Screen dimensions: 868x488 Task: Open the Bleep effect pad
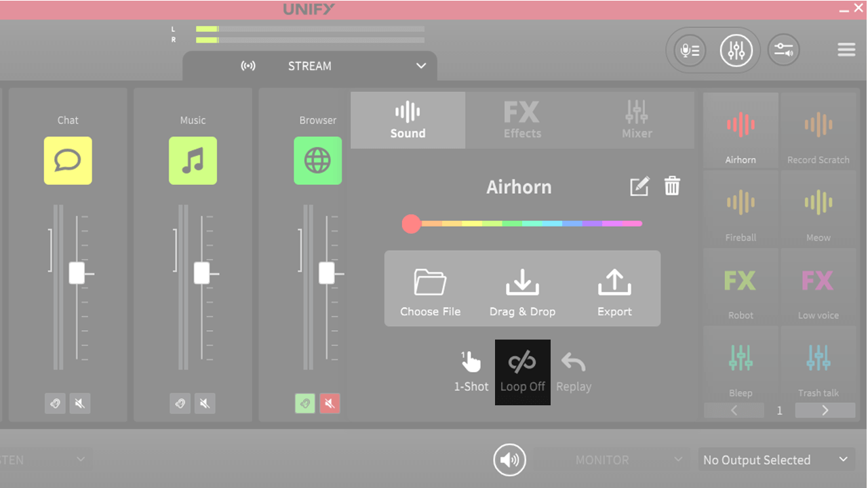click(741, 364)
